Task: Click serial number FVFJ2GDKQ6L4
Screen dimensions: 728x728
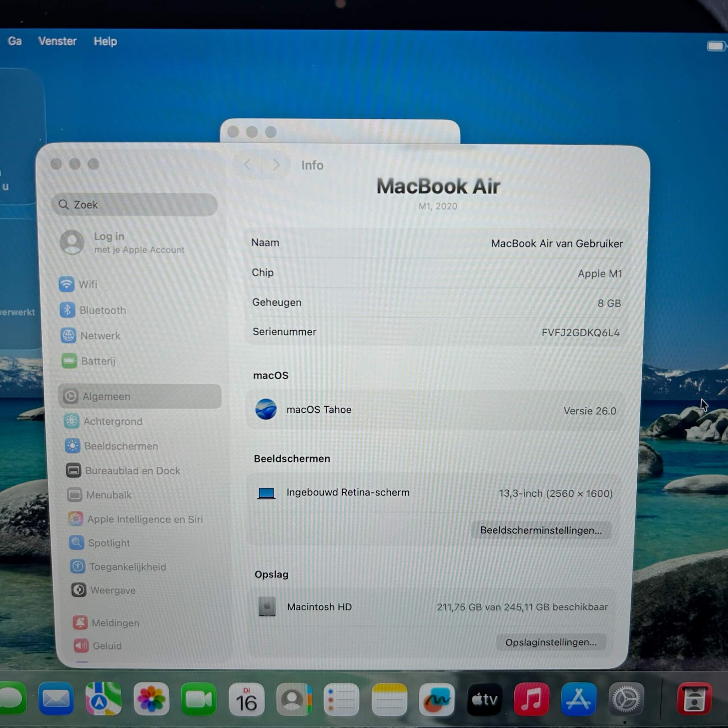Action: pyautogui.click(x=581, y=332)
